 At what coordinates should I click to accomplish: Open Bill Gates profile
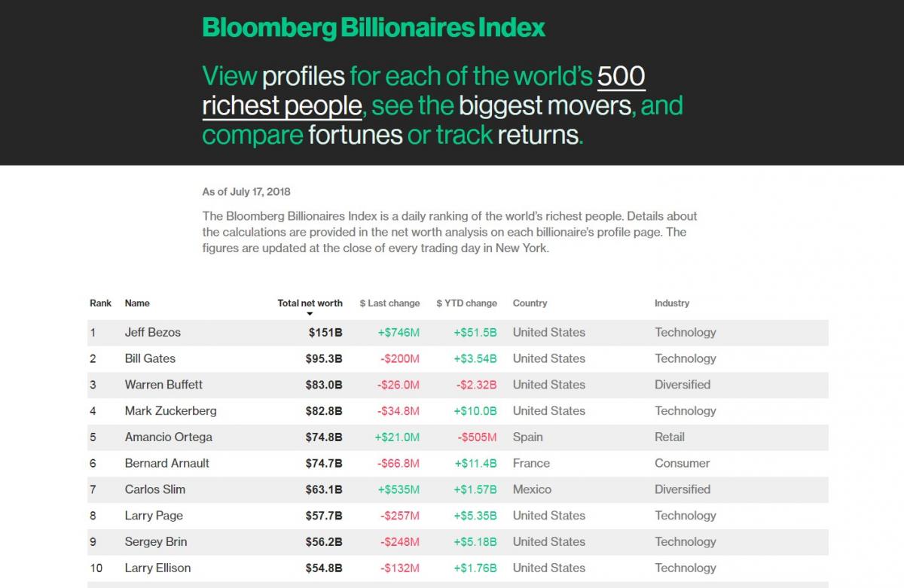[x=150, y=358]
